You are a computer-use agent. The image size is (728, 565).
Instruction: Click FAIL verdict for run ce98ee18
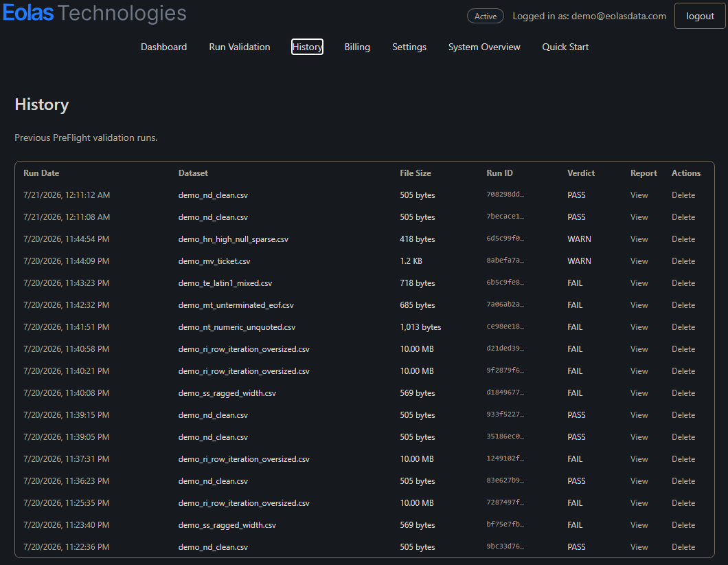click(x=575, y=327)
